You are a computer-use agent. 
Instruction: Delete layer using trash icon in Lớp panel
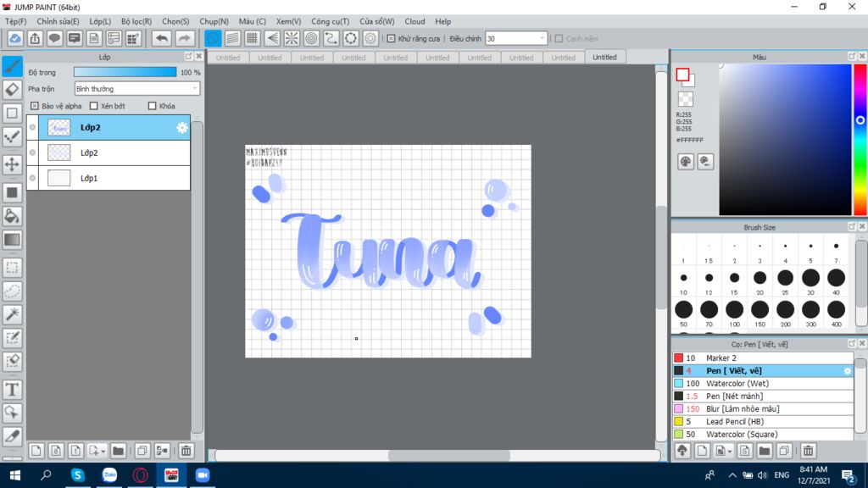tap(186, 451)
